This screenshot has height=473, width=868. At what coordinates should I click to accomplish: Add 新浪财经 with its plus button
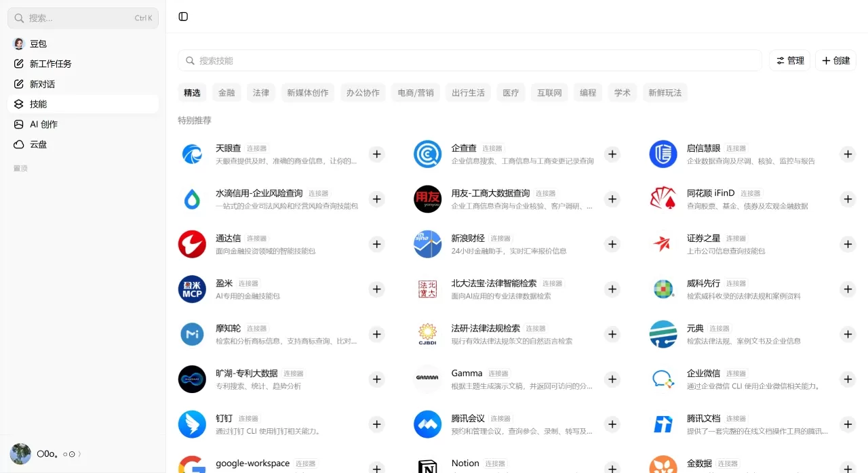click(x=612, y=245)
